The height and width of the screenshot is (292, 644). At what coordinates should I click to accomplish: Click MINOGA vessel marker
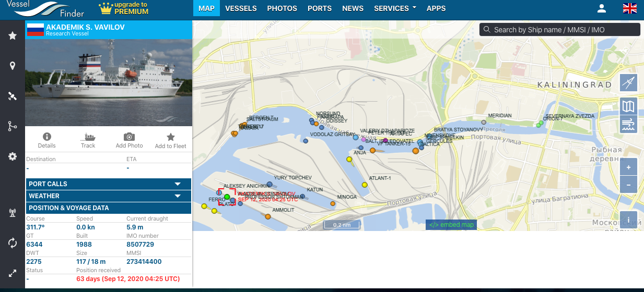tap(332, 203)
